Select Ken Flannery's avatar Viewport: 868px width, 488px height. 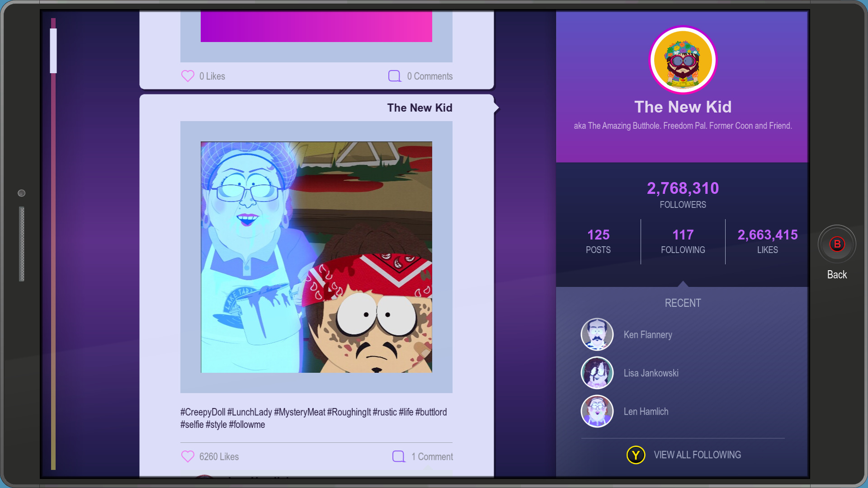[x=597, y=334]
